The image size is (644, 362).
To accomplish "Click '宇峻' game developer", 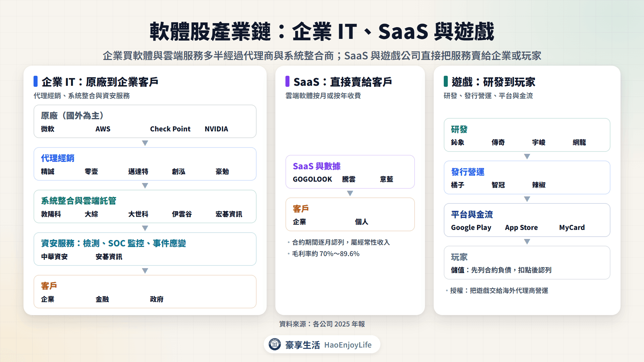I will (x=539, y=142).
